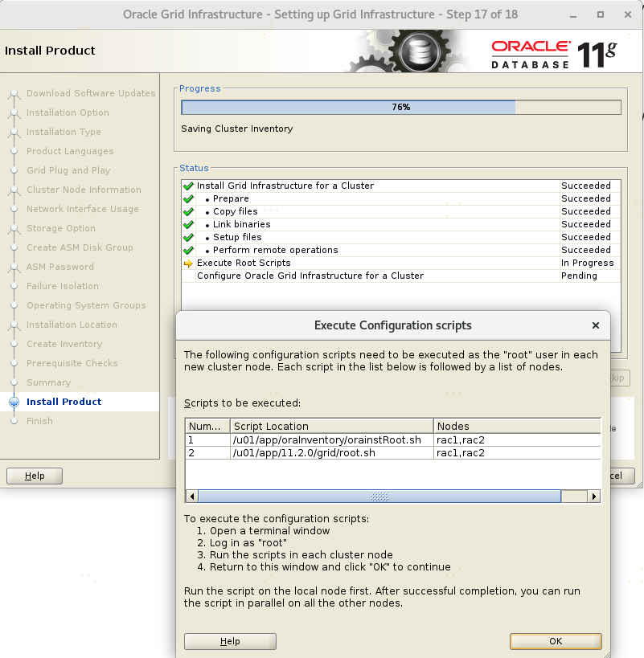Click checkmark for Perform remote operations
The image size is (644, 658).
click(x=188, y=250)
